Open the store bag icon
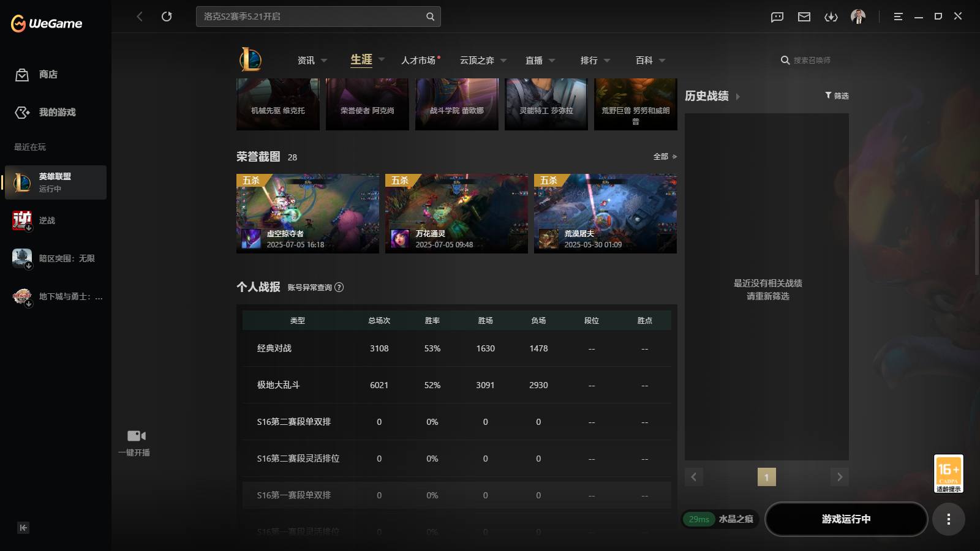 pos(22,75)
